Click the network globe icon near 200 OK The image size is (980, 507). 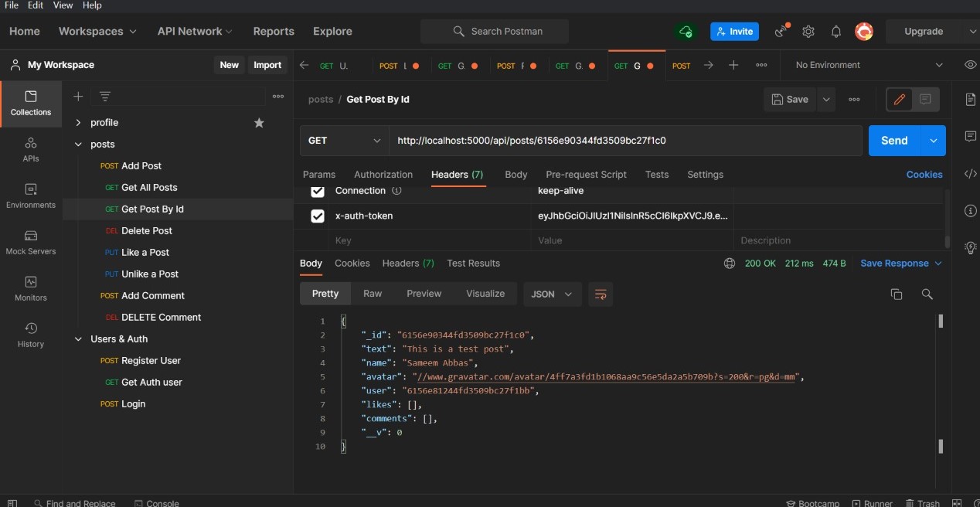coord(730,264)
